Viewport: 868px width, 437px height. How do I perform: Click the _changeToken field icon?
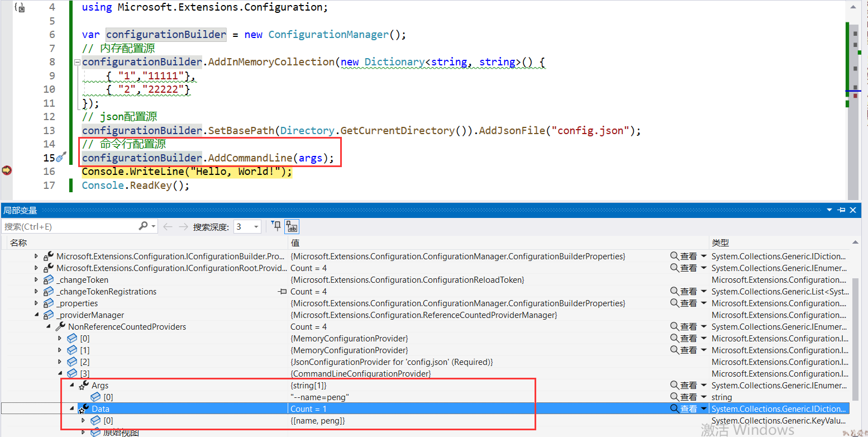click(x=49, y=279)
